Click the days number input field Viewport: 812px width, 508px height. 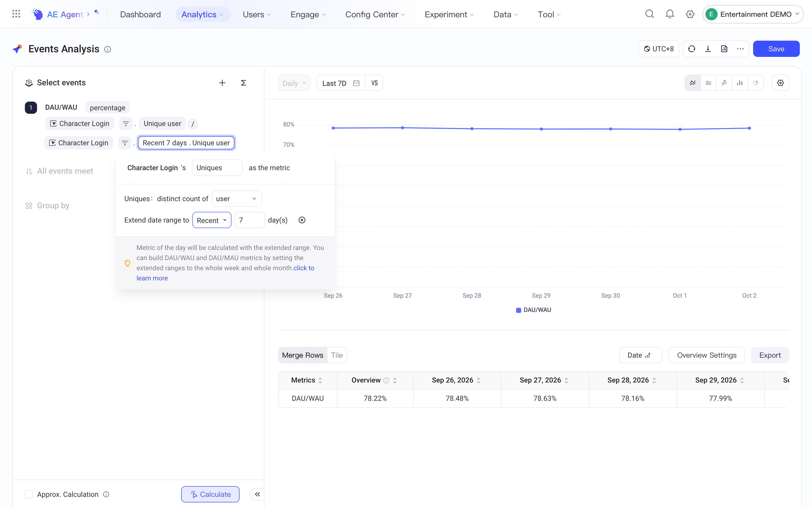(x=250, y=220)
